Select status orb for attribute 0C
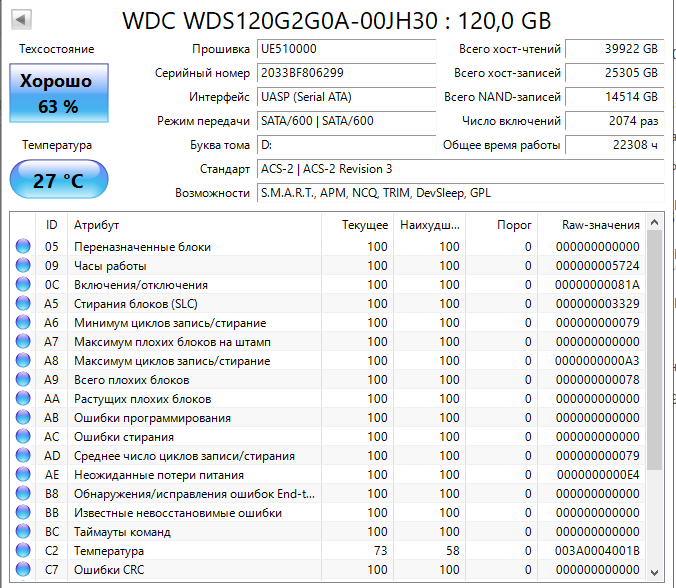 [x=23, y=284]
